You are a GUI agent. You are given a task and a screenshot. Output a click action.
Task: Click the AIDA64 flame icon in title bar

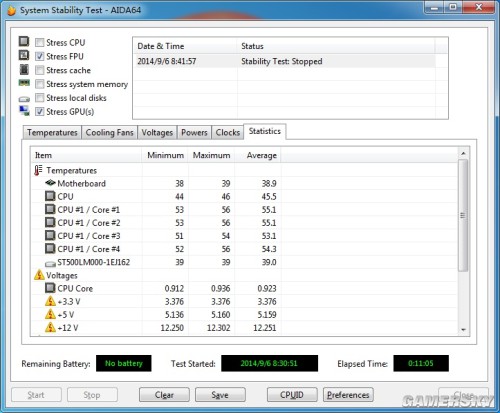pyautogui.click(x=11, y=10)
